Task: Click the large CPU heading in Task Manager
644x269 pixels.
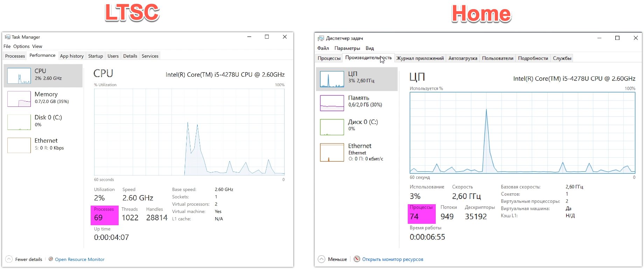Action: click(103, 73)
